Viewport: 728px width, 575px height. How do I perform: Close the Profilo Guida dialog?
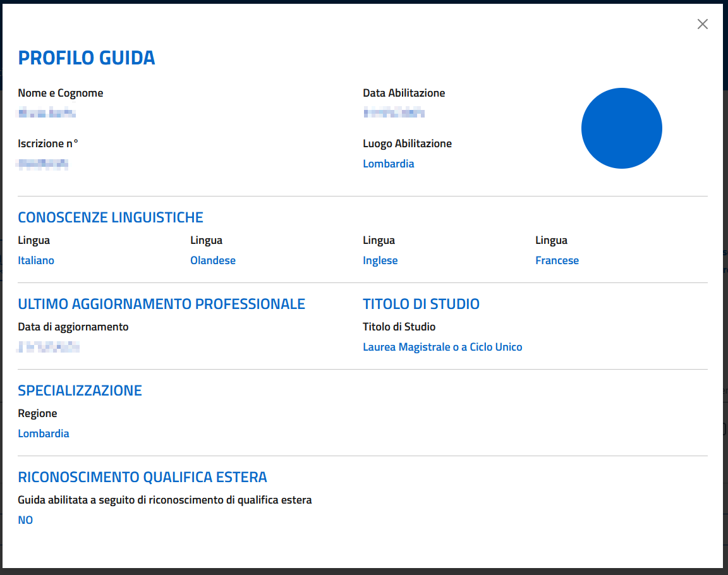point(702,24)
